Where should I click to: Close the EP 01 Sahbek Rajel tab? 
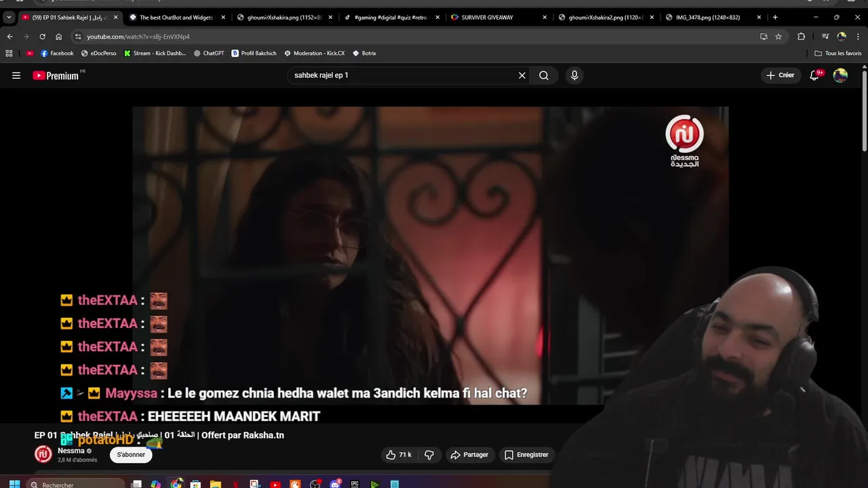coord(115,17)
